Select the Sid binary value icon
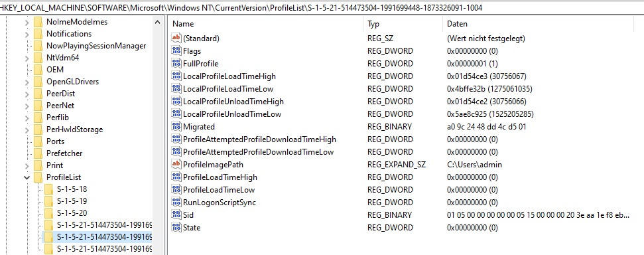 [x=176, y=214]
